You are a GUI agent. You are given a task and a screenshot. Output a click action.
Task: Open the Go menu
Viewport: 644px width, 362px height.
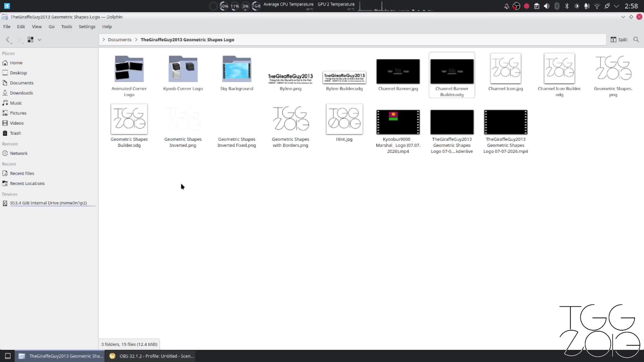pyautogui.click(x=52, y=26)
